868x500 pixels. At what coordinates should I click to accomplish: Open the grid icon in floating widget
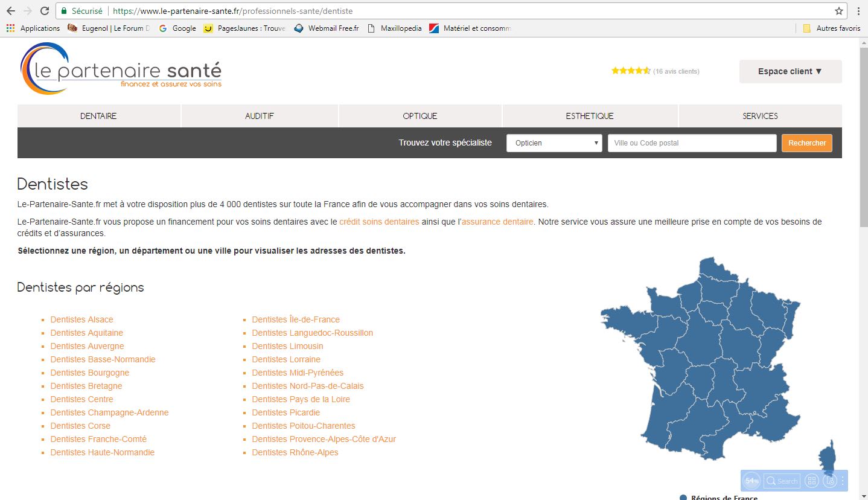pyautogui.click(x=811, y=481)
